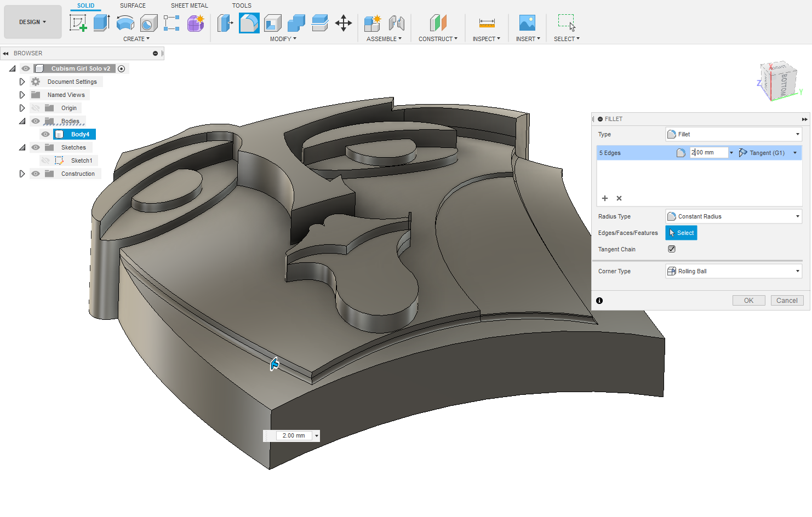The image size is (812, 517).
Task: Open the CREATE menu
Action: [136, 39]
